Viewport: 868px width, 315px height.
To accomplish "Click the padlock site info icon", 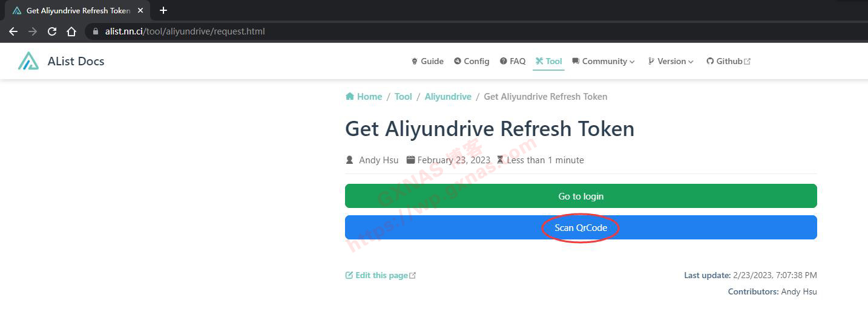I will [96, 31].
